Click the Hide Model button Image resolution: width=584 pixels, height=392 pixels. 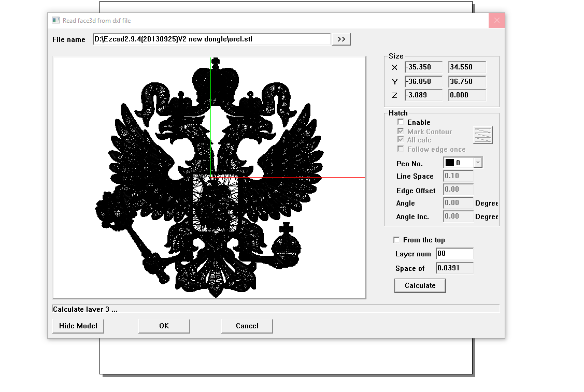click(78, 326)
